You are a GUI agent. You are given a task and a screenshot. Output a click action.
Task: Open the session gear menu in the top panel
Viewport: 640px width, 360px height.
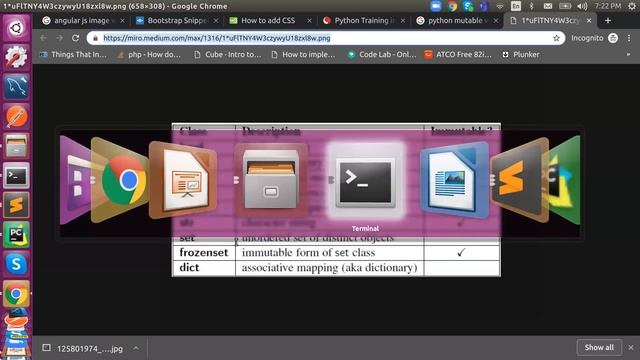pyautogui.click(x=632, y=6)
